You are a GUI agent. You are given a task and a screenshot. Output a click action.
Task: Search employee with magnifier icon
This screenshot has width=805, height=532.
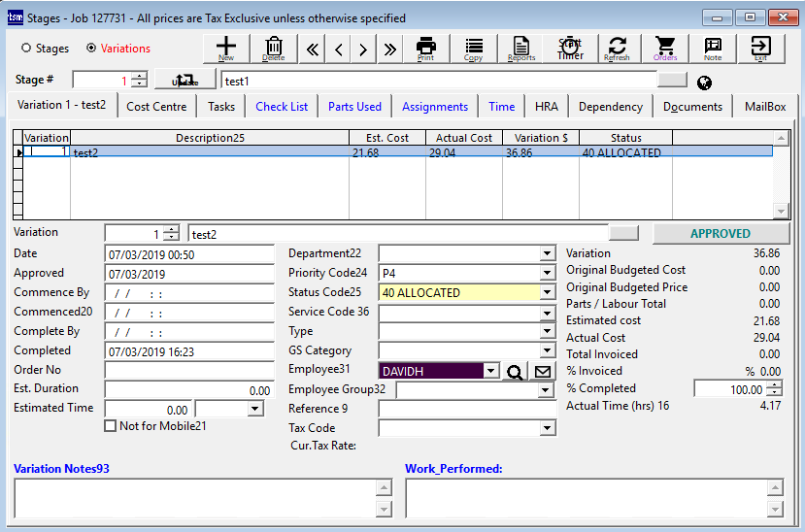pos(516,371)
